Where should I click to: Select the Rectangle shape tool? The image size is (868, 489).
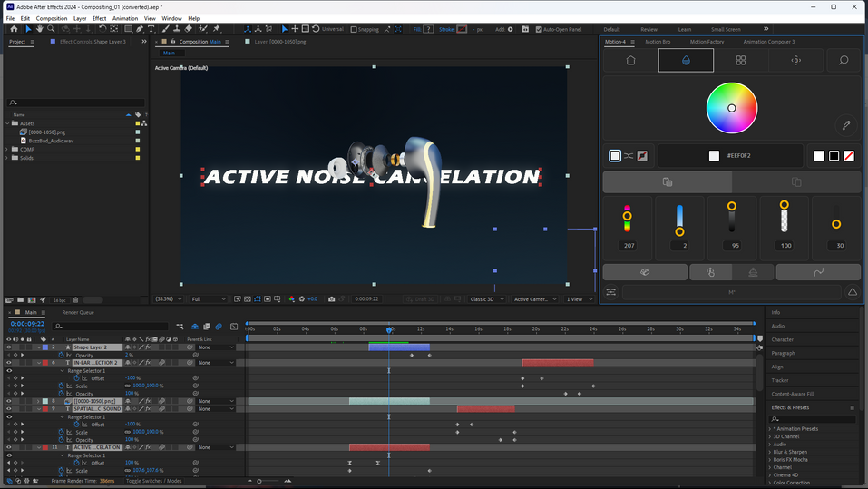(x=128, y=29)
